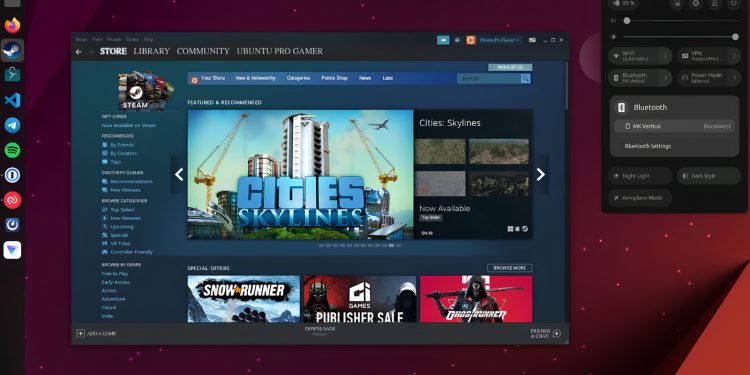Image resolution: width=750 pixels, height=375 pixels.
Task: Click the blue announcements button in Steam header
Action: (x=443, y=40)
